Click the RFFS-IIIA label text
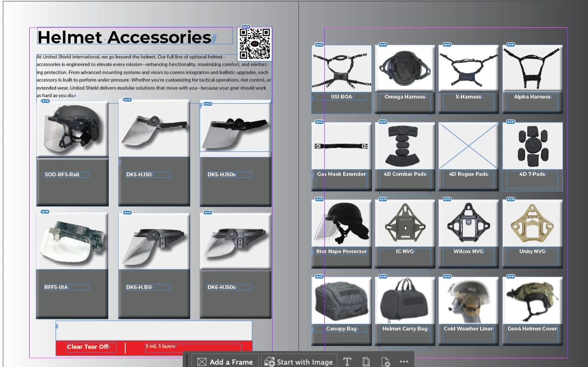588x367 pixels. point(56,287)
